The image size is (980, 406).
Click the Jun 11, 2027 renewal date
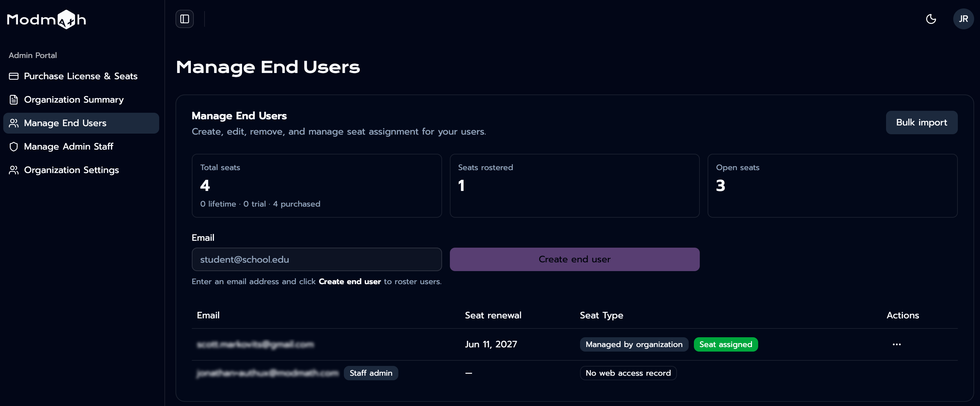(x=491, y=344)
